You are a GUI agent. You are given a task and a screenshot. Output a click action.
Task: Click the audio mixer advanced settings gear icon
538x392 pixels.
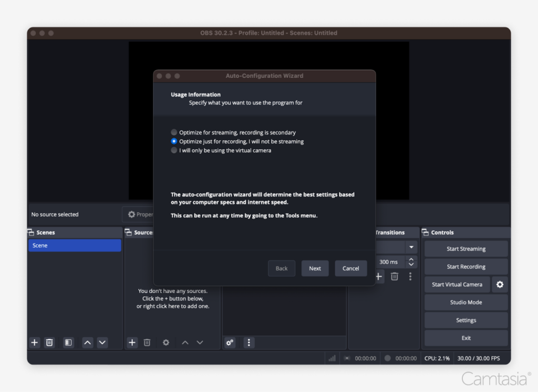(x=230, y=343)
